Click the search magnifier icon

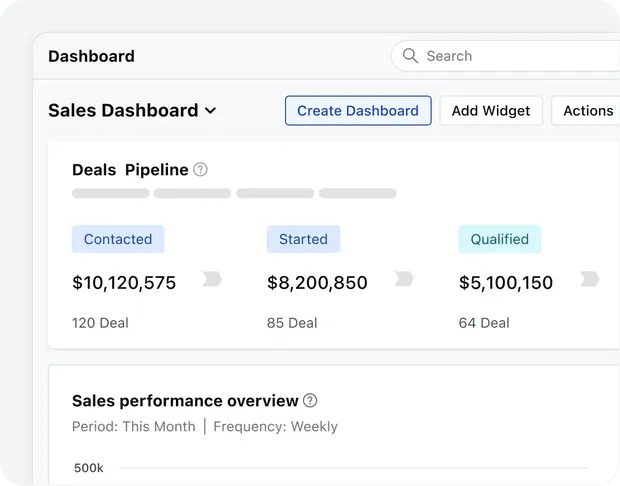click(410, 56)
